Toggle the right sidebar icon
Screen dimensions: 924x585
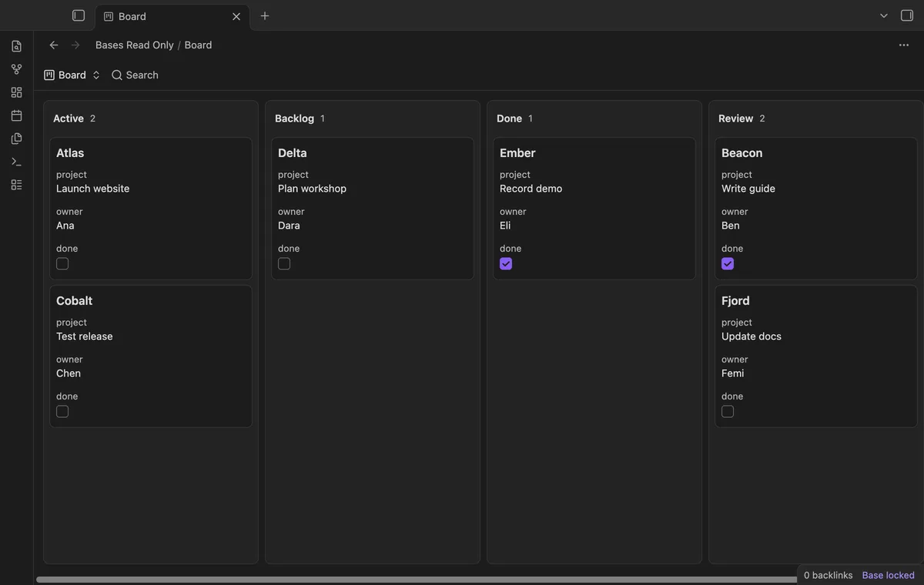coord(907,15)
